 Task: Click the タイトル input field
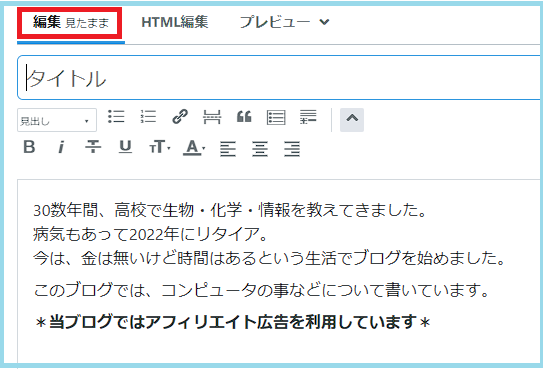pos(280,78)
